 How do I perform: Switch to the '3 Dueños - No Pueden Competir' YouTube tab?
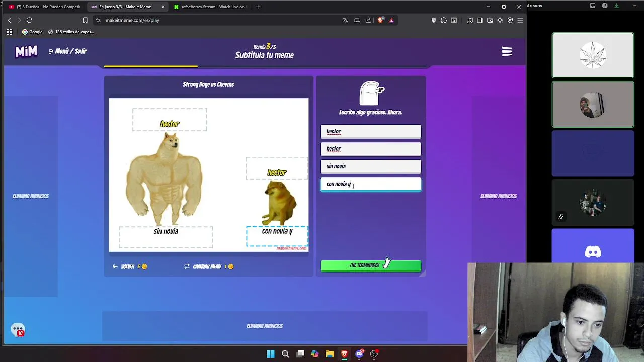pos(44,7)
